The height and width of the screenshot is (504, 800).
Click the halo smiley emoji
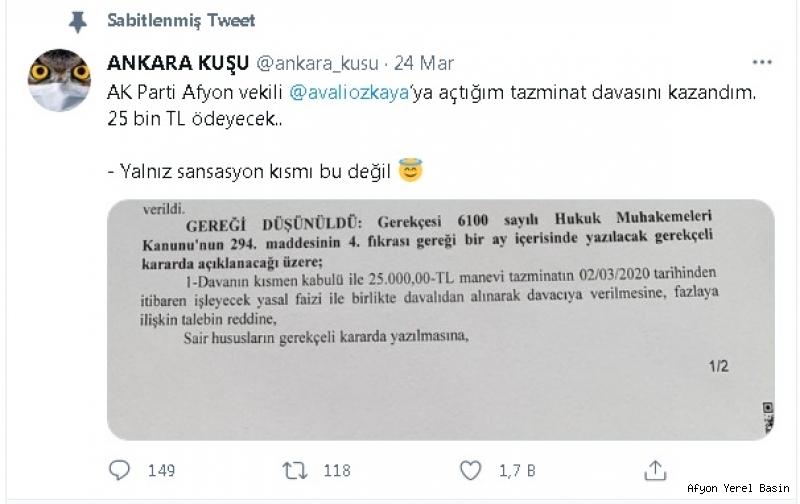coord(411,170)
